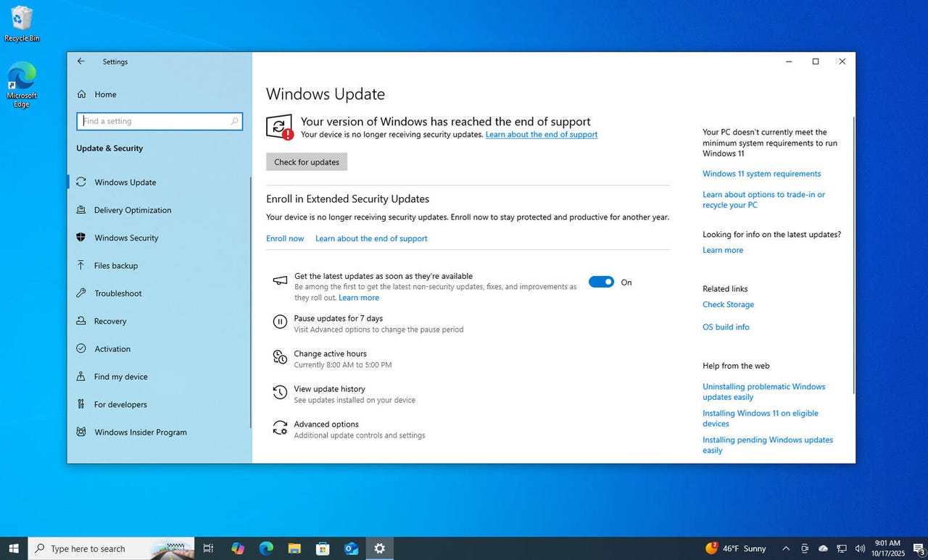This screenshot has height=560, width=928.
Task: Click the Enroll now link
Action: point(285,238)
